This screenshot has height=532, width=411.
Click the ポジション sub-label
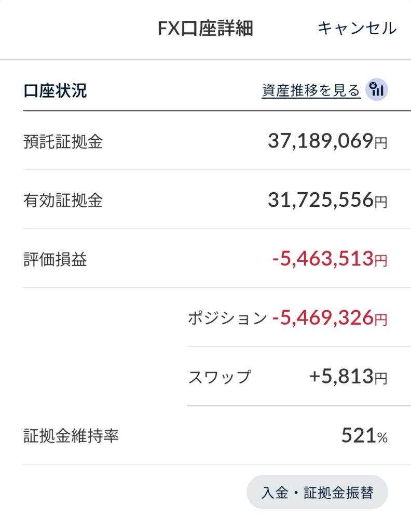(x=227, y=318)
